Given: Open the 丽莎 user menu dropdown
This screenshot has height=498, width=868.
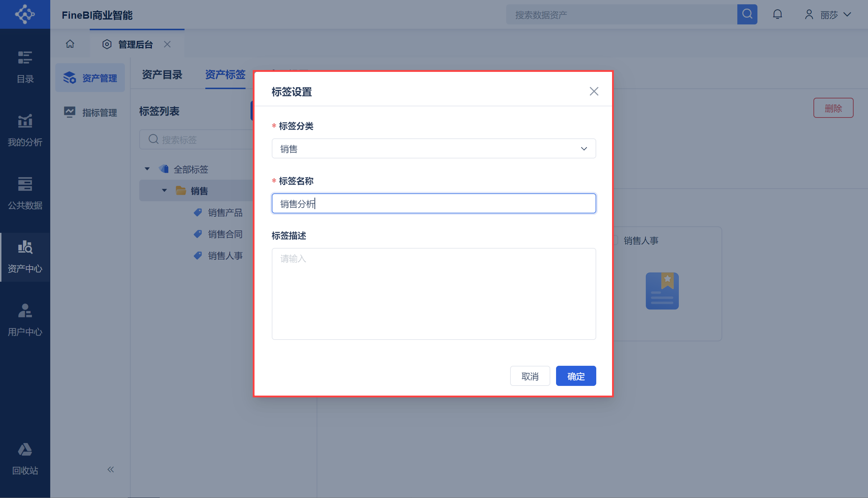Looking at the screenshot, I should (x=829, y=15).
